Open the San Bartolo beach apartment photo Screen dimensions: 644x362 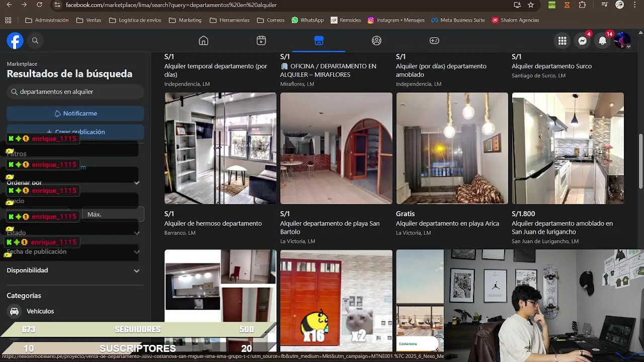(x=336, y=148)
